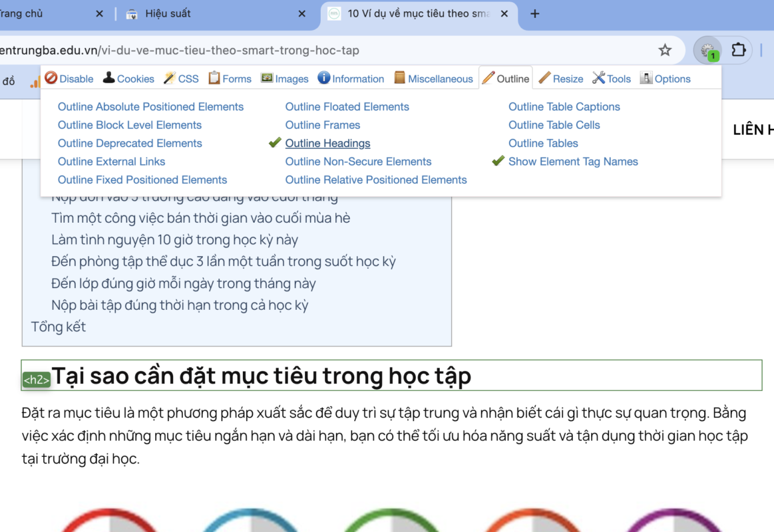Open the Information menu tab
Image resolution: width=774 pixels, height=532 pixels.
tap(351, 78)
